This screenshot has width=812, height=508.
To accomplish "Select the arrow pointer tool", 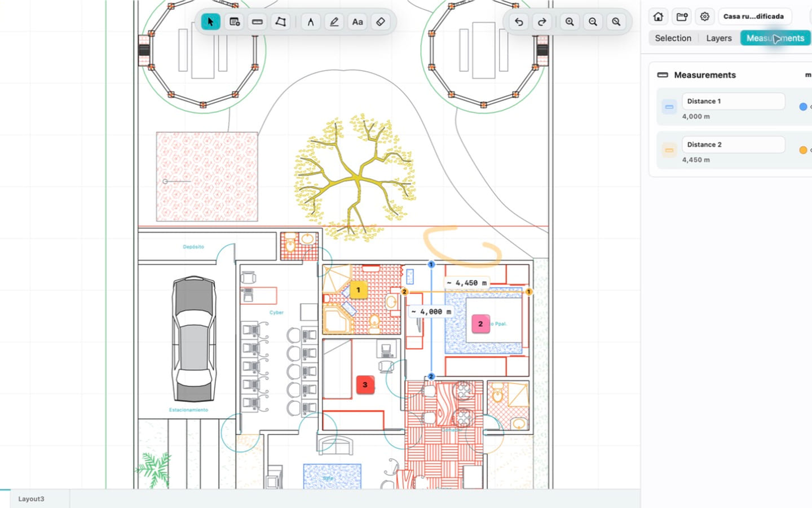I will pos(210,22).
